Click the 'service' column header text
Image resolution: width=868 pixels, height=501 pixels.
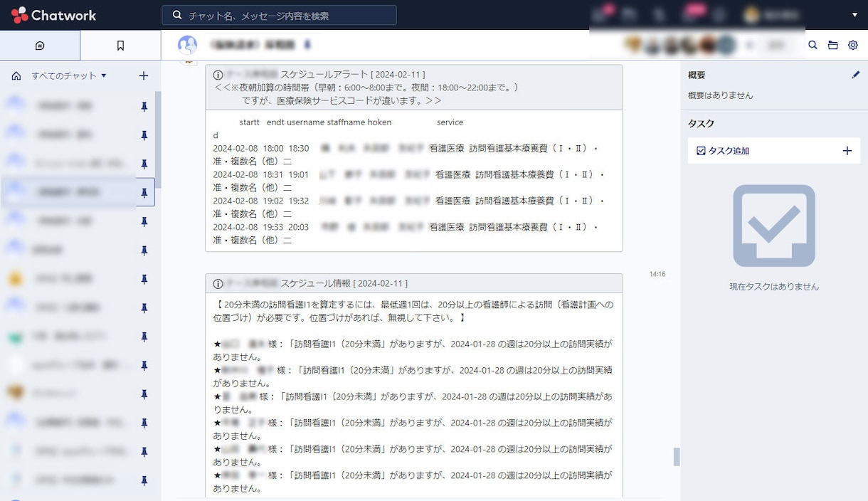pos(450,122)
